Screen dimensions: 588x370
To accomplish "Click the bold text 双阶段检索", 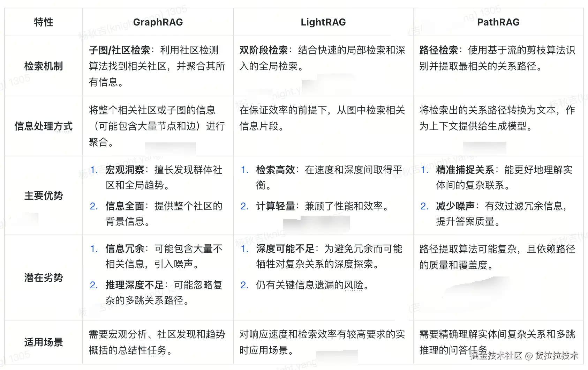I will 264,50.
